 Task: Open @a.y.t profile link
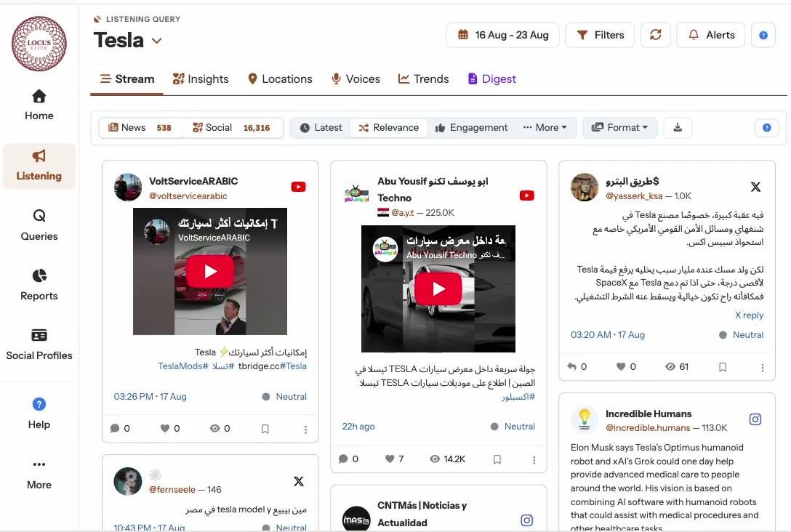[x=403, y=213]
